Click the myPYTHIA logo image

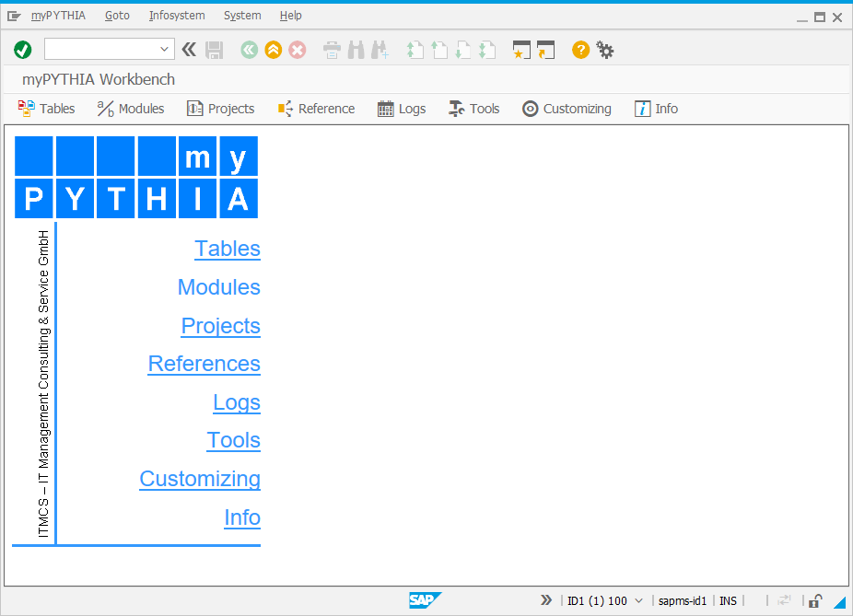point(136,177)
